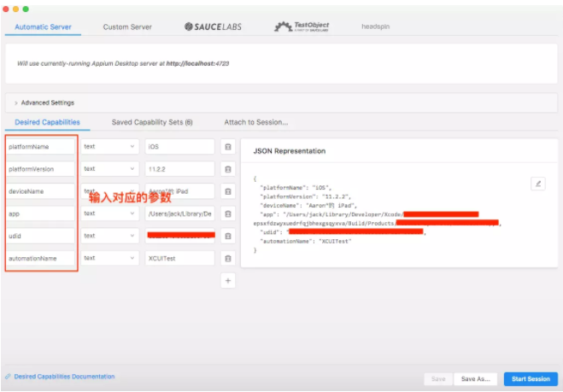Image resolution: width=563 pixels, height=392 pixels.
Task: Open type dropdown for deviceName row
Action: 109,191
